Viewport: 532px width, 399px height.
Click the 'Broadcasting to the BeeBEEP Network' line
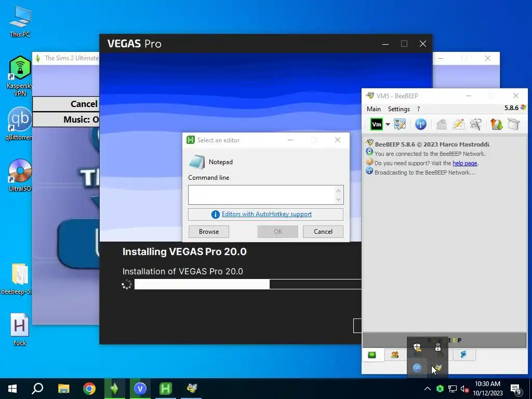[425, 172]
